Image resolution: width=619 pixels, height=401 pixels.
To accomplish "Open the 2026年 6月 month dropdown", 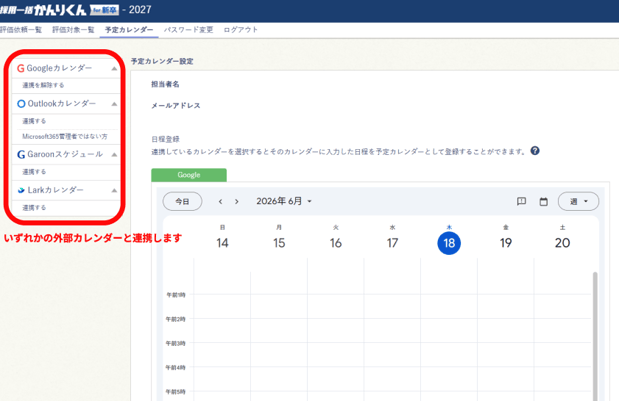I will coord(284,201).
